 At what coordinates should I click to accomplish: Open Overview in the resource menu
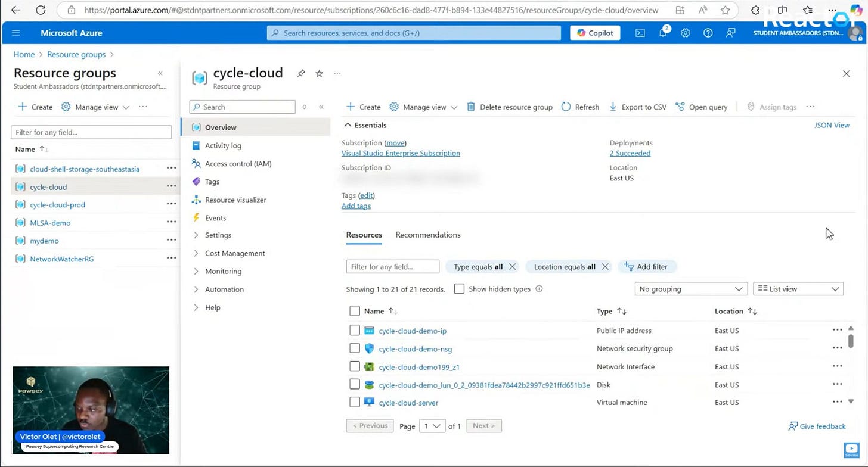pos(255,127)
